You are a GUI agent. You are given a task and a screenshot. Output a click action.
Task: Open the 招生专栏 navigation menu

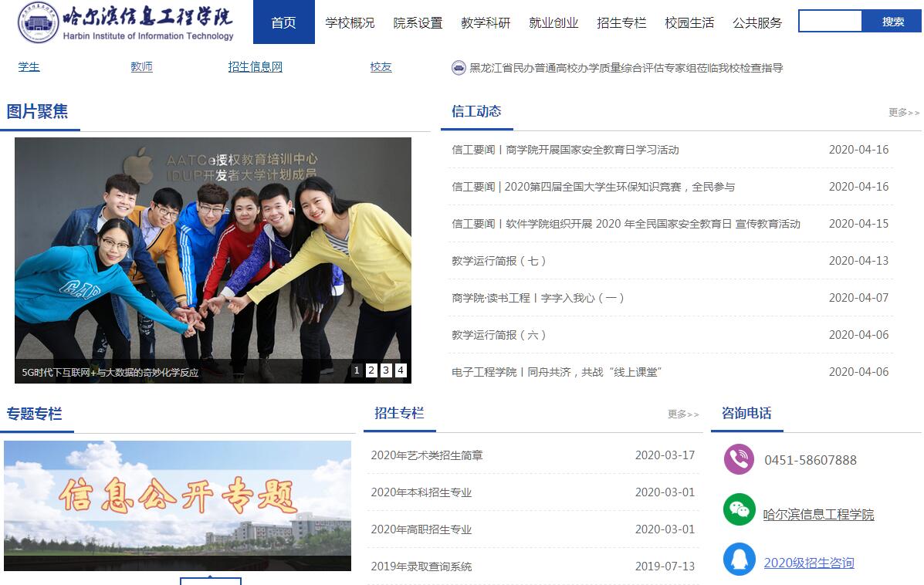point(621,22)
